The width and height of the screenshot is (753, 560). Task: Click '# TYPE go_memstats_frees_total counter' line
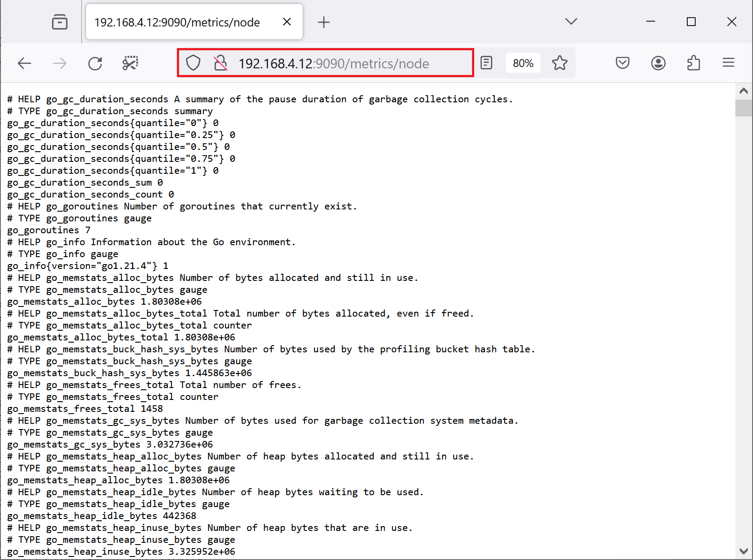tap(113, 397)
